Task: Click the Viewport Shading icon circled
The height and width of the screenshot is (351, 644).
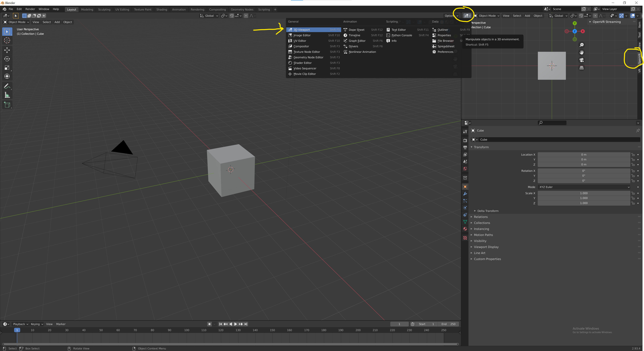Action: 466,16
